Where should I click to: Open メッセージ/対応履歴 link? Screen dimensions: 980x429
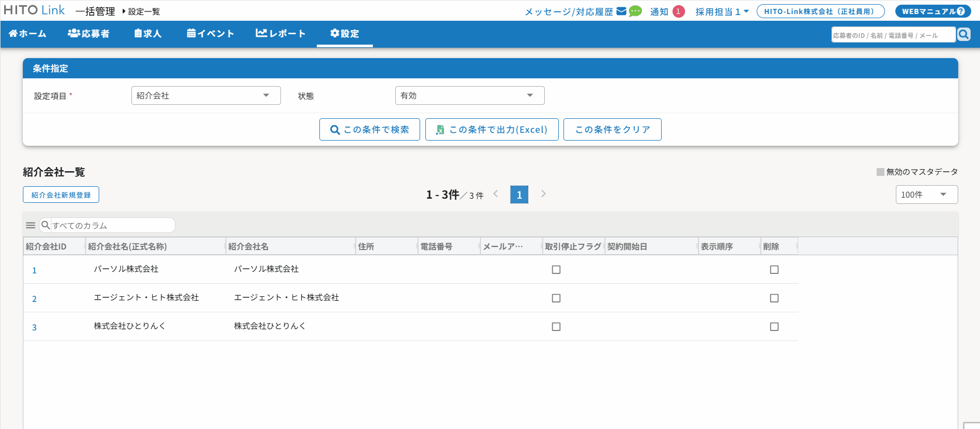pos(569,11)
